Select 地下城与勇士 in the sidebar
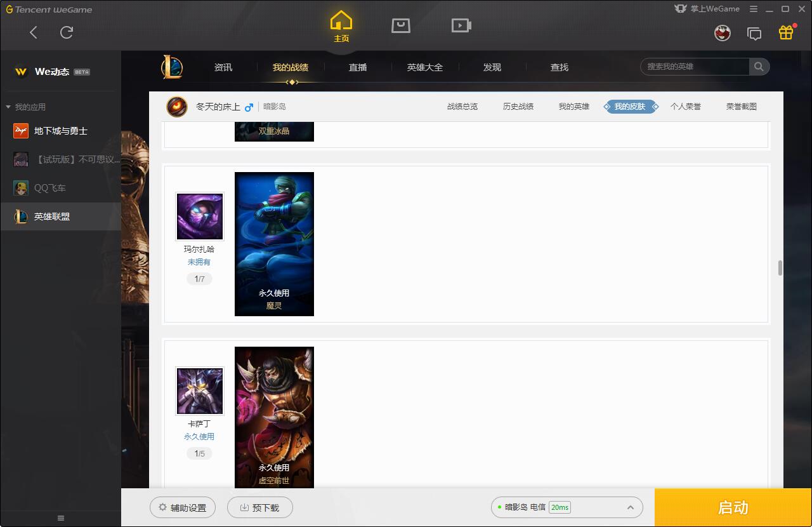This screenshot has height=527, width=812. click(60, 131)
